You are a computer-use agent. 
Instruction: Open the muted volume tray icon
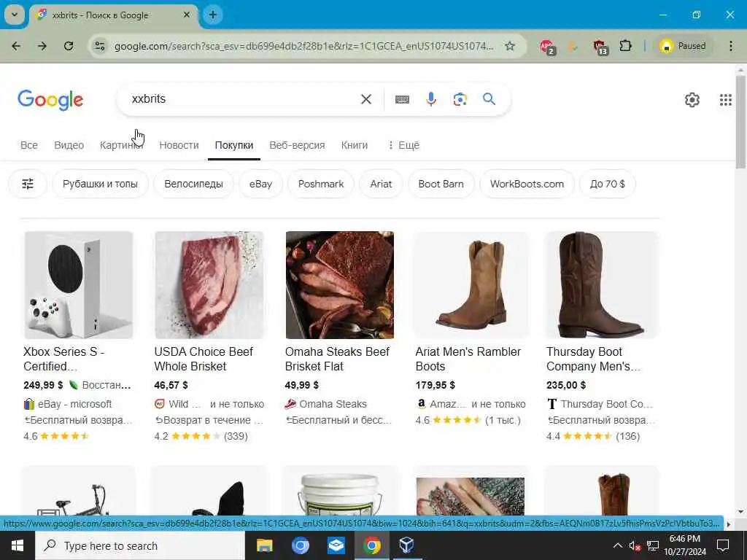(x=634, y=545)
